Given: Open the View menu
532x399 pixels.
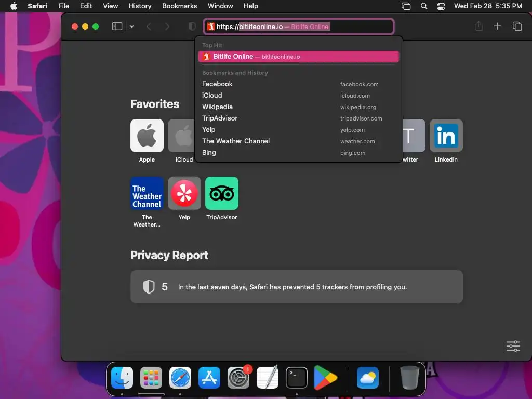Looking at the screenshot, I should tap(111, 6).
